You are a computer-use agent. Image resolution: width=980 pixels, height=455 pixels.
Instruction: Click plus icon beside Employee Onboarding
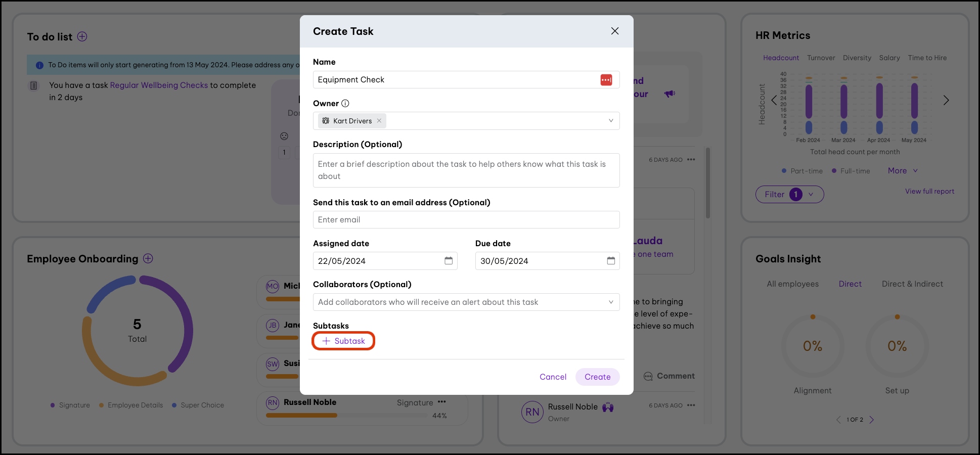pos(148,259)
